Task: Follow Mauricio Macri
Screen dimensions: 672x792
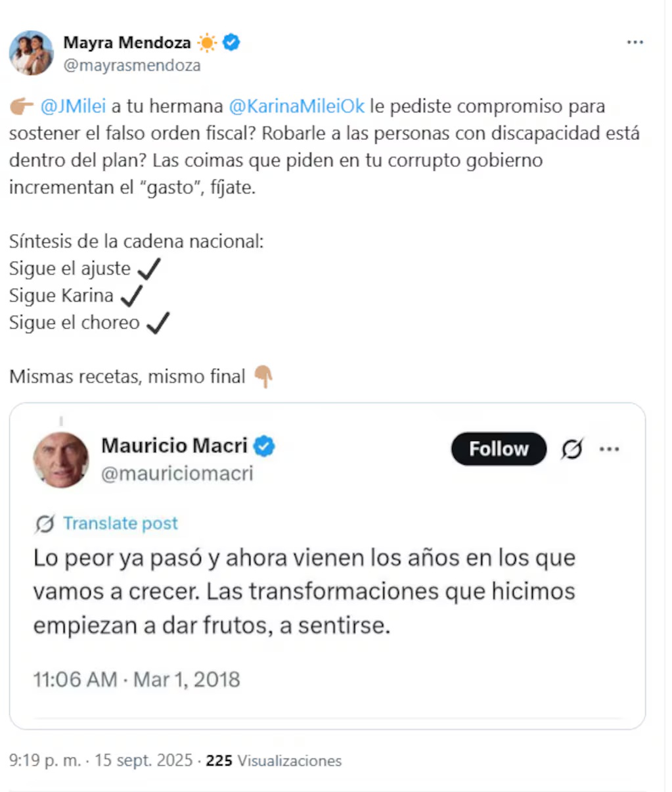Action: (x=498, y=449)
